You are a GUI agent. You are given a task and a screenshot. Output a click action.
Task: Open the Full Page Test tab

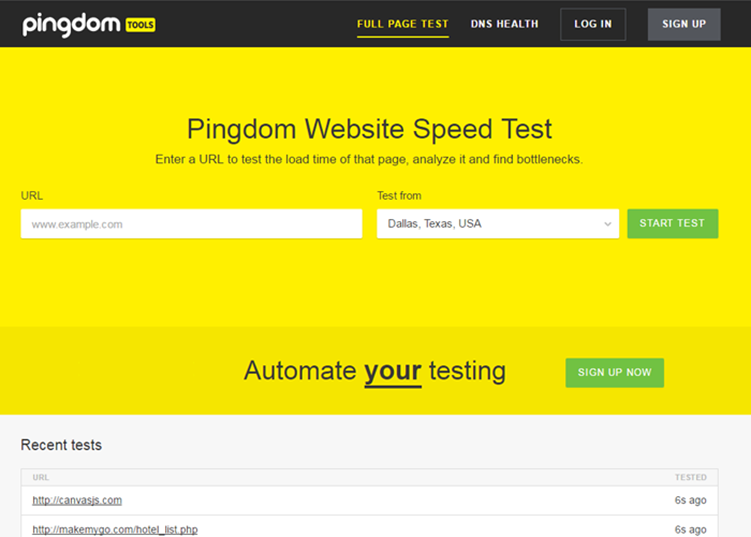coord(403,24)
